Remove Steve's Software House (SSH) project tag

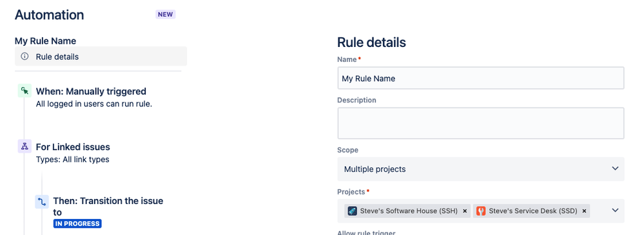pos(465,211)
